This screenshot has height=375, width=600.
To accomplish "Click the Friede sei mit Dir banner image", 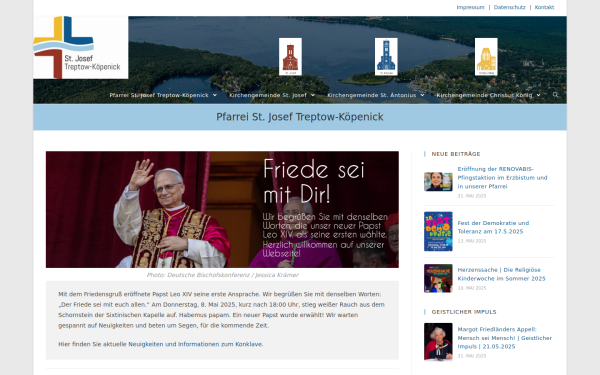I will (222, 209).
